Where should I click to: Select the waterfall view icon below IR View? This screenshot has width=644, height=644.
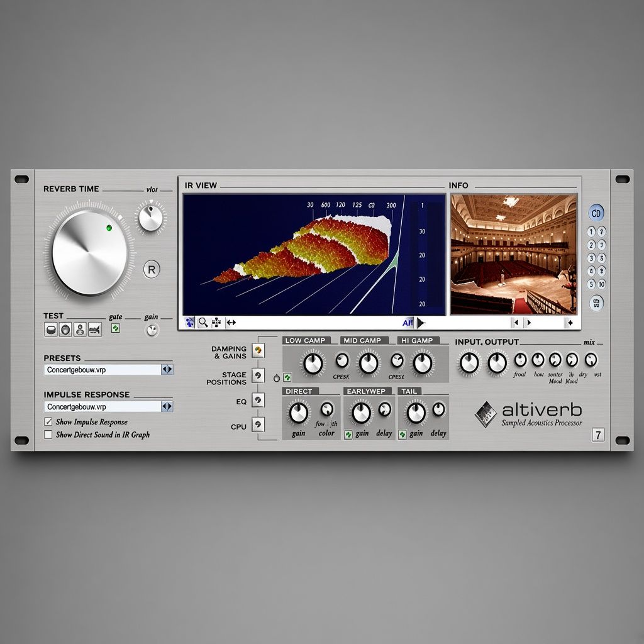(x=190, y=323)
